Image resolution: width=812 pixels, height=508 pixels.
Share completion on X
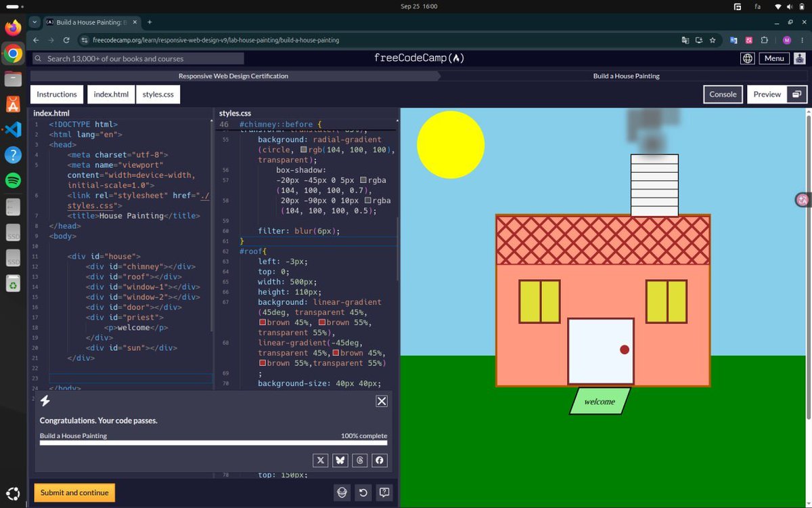(x=321, y=461)
